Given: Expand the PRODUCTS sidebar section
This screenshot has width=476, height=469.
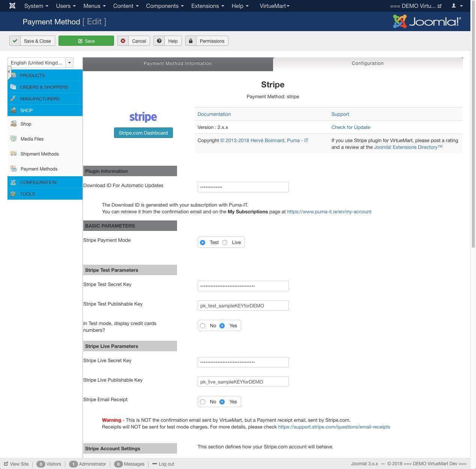Looking at the screenshot, I should pyautogui.click(x=45, y=75).
